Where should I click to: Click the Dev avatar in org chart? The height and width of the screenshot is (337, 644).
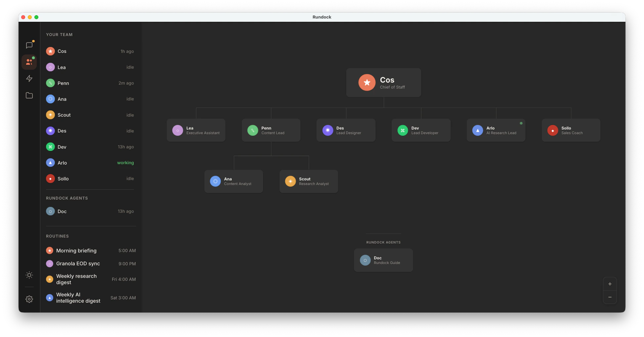point(403,130)
